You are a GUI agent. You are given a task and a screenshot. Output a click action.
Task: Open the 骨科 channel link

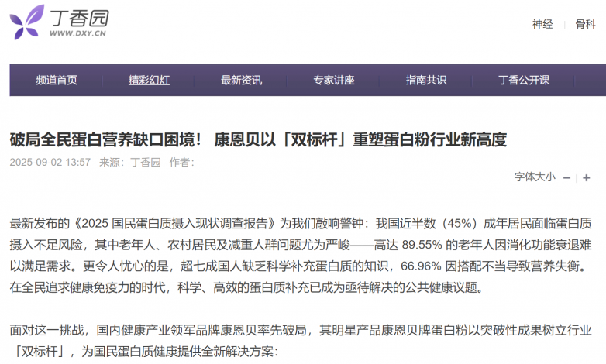point(585,24)
